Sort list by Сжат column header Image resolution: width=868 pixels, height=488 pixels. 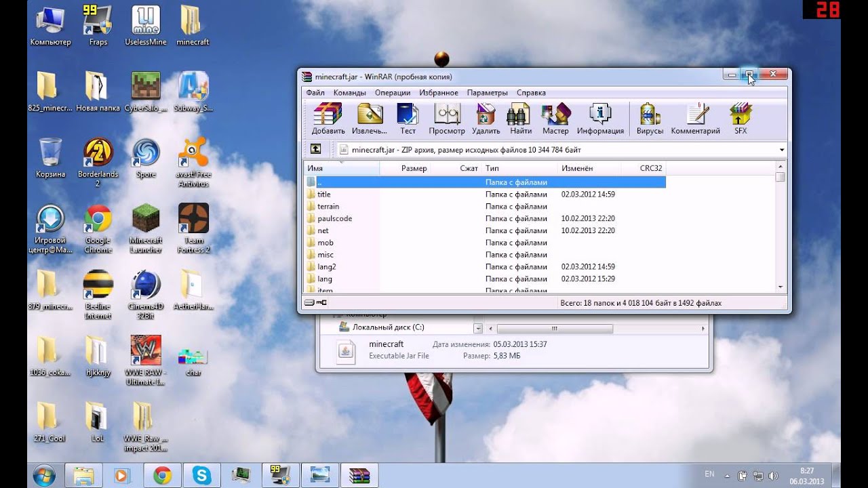456,168
